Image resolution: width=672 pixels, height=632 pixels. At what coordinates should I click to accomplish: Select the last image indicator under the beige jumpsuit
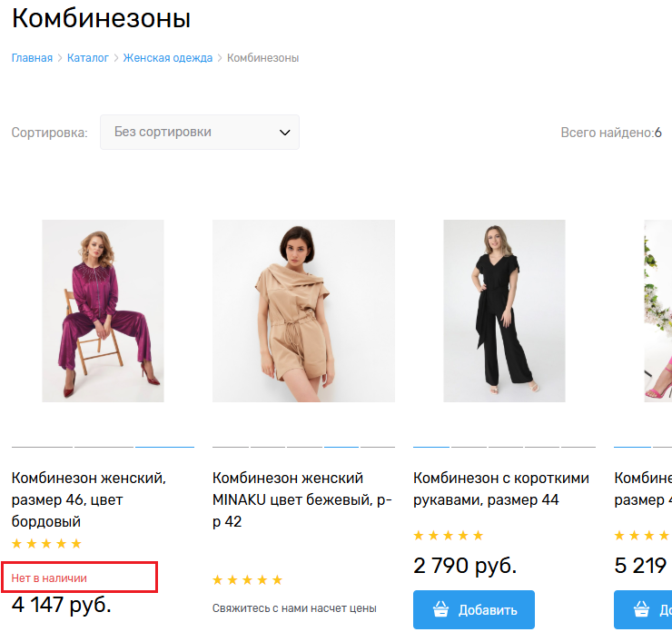[x=378, y=447]
